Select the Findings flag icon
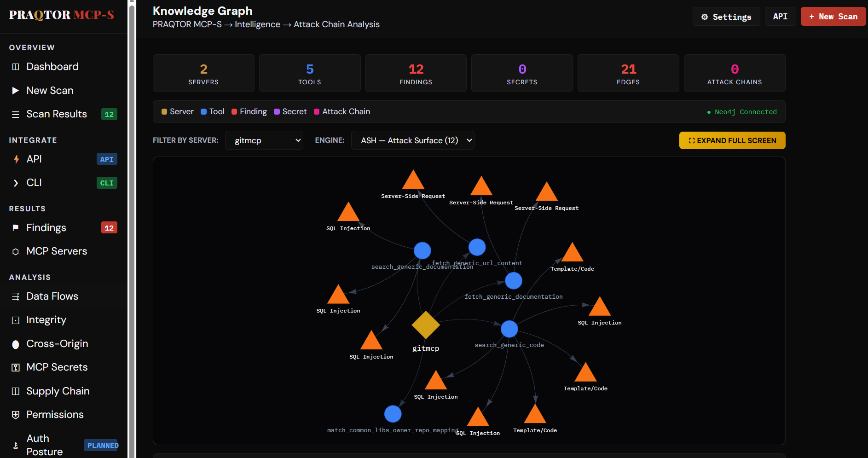Image resolution: width=868 pixels, height=458 pixels. [16, 227]
